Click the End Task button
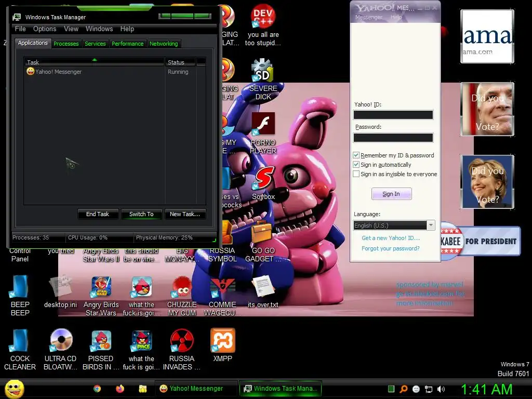The width and height of the screenshot is (532, 399). [x=98, y=214]
